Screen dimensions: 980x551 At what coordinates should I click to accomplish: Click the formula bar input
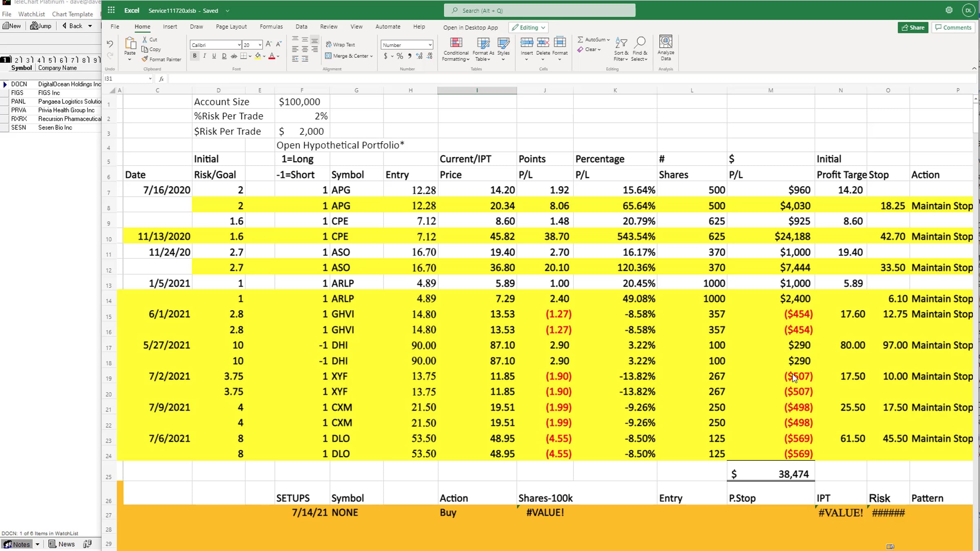[x=572, y=78]
